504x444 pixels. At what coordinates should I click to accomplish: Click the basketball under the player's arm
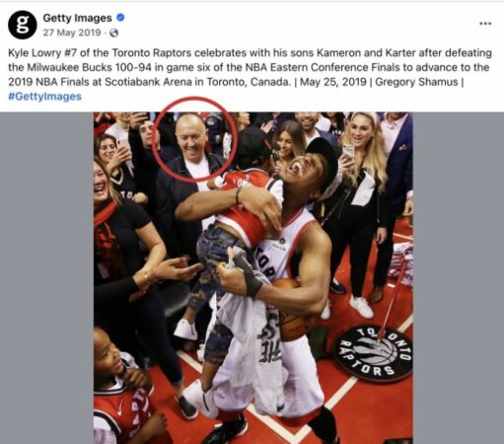[289, 311]
